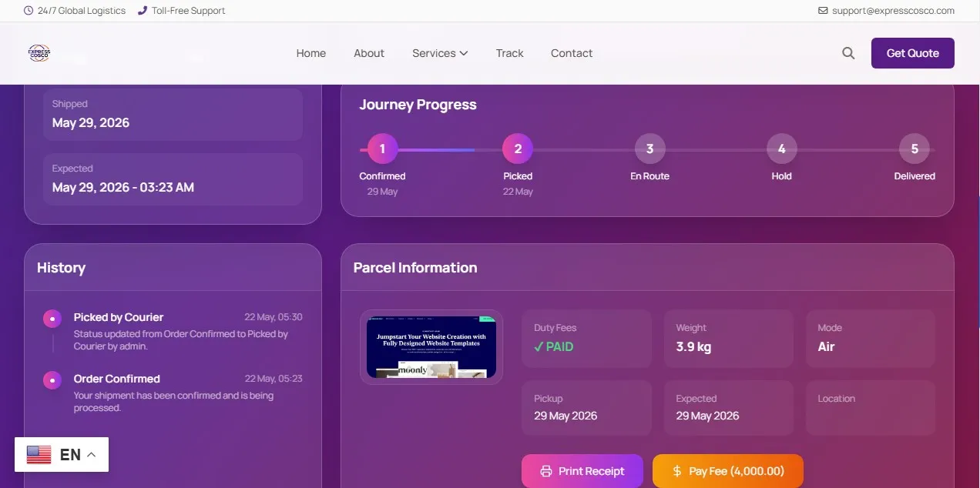This screenshot has width=980, height=488.
Task: Click the Pickup date 29 May 2026
Action: coord(566,416)
